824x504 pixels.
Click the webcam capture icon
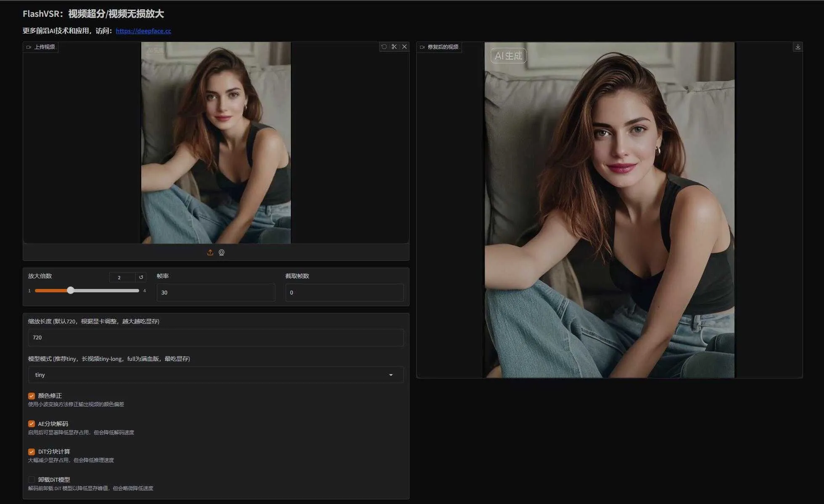tap(222, 252)
